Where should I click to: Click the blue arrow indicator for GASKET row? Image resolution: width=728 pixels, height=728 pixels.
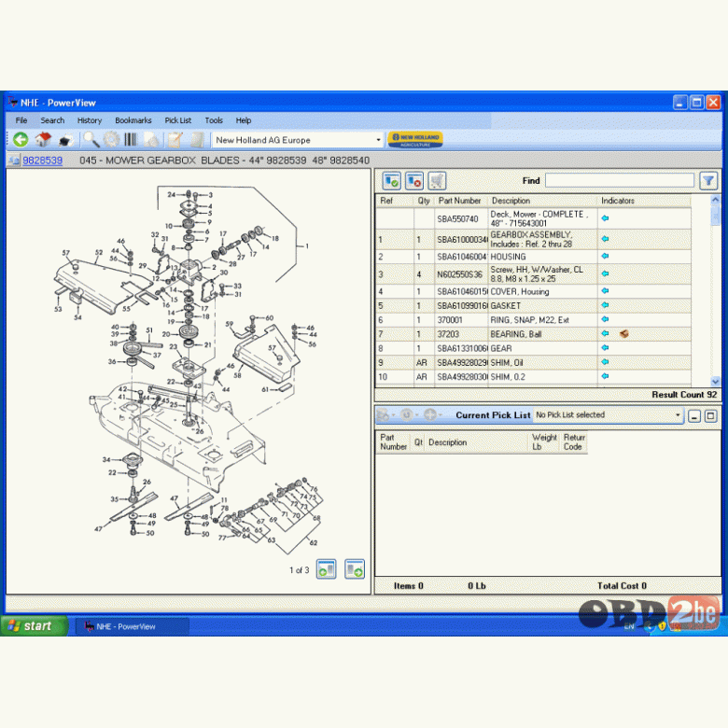pos(605,305)
